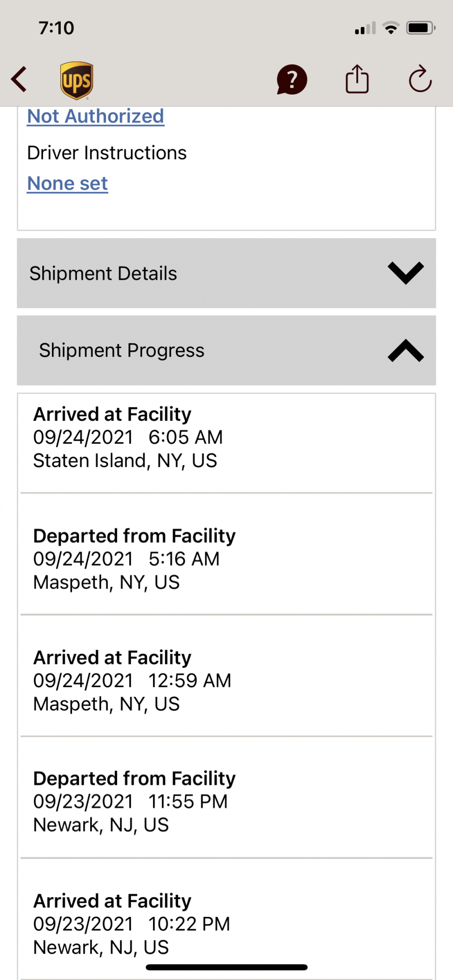The width and height of the screenshot is (453, 980).
Task: Collapse Shipment Progress with the up chevron
Action: [x=405, y=350]
